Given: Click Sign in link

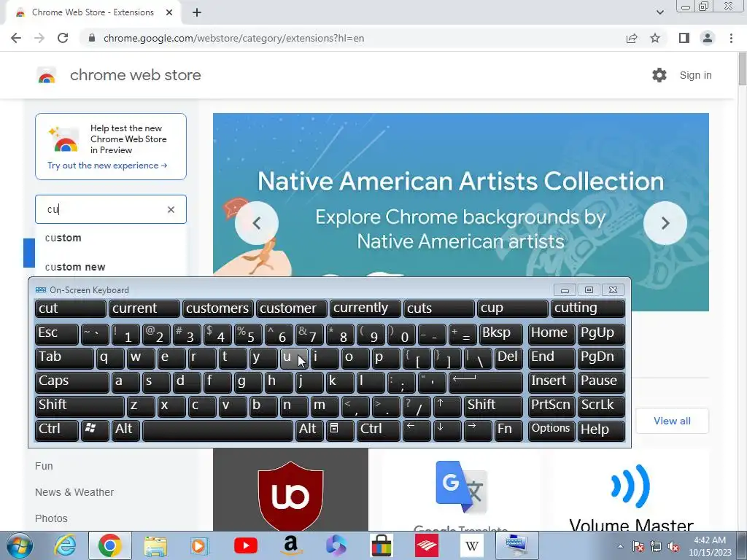Looking at the screenshot, I should (x=695, y=75).
